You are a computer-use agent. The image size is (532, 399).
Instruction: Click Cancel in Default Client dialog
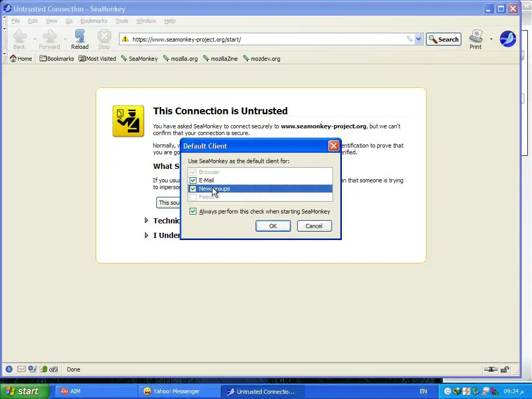314,226
